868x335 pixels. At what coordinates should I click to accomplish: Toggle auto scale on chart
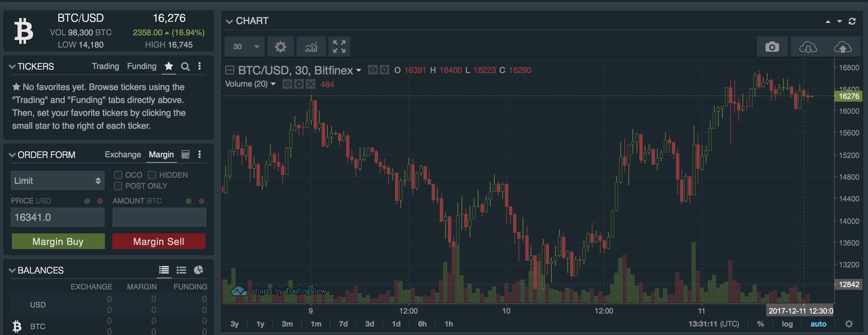[818, 324]
